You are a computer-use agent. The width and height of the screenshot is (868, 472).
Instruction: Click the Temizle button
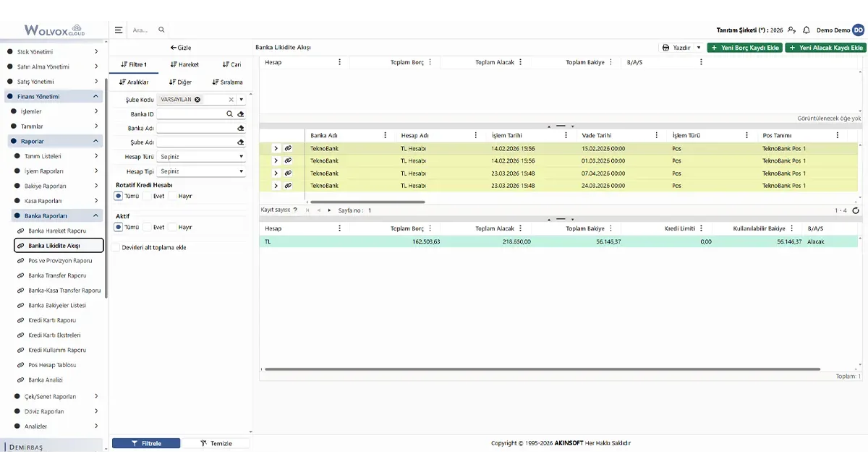(216, 443)
